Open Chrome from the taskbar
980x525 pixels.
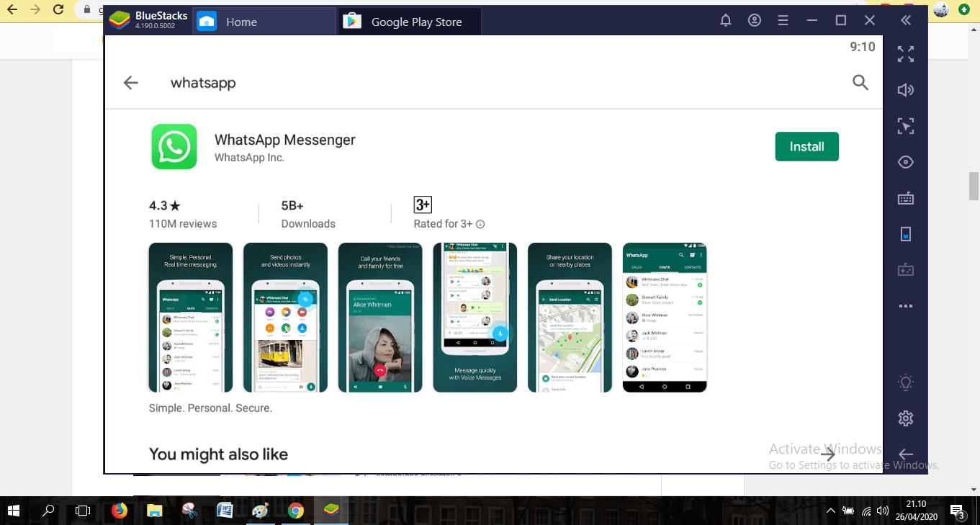pos(295,511)
